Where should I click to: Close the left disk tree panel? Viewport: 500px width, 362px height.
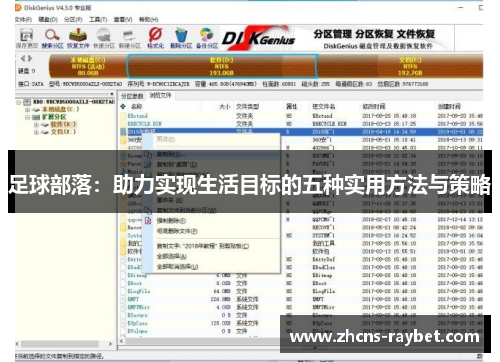(x=112, y=94)
